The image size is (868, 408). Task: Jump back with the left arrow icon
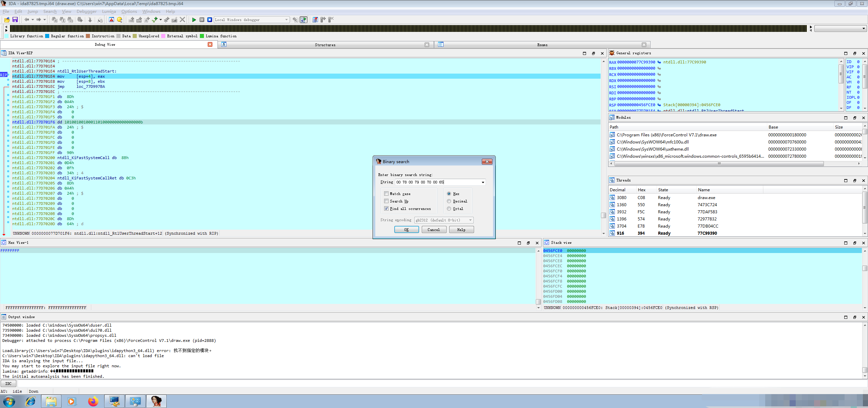pos(26,20)
